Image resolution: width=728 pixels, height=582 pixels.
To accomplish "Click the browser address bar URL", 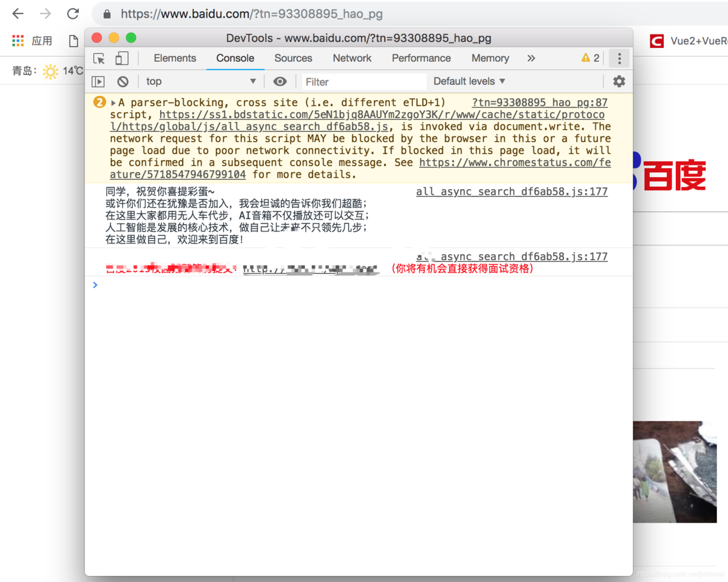I will [x=252, y=13].
